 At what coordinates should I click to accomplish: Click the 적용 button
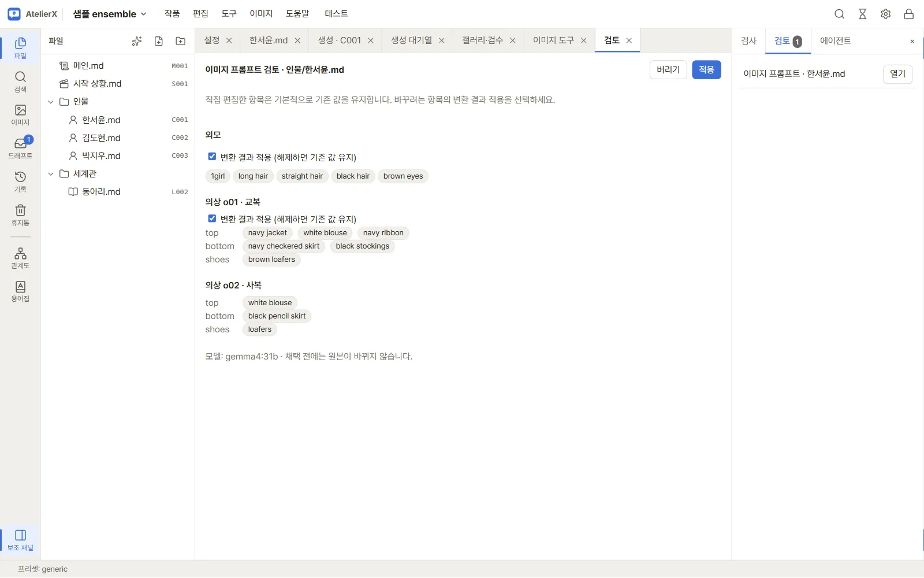706,70
